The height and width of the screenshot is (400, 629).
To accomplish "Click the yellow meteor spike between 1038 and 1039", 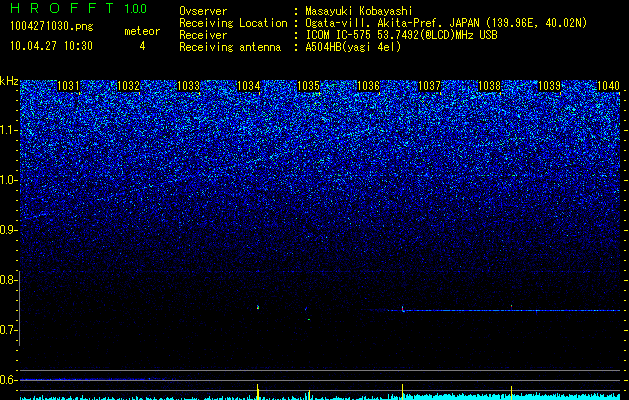I will pos(511,392).
